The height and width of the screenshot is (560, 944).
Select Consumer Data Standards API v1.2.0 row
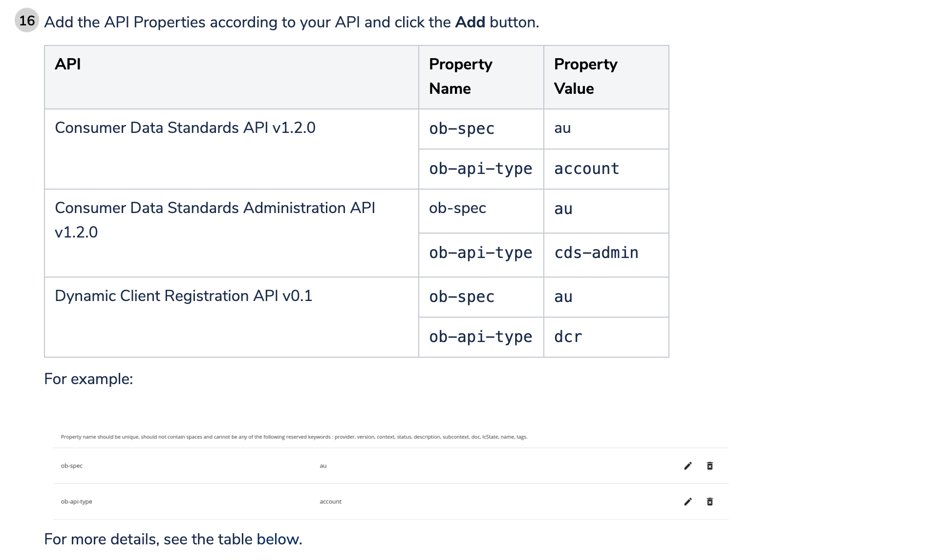click(x=185, y=128)
